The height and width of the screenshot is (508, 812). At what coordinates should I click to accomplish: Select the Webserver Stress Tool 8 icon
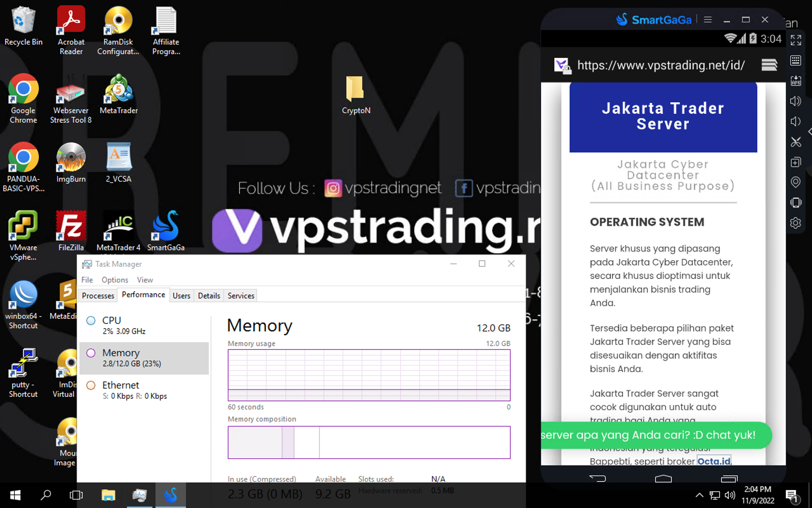(x=71, y=98)
